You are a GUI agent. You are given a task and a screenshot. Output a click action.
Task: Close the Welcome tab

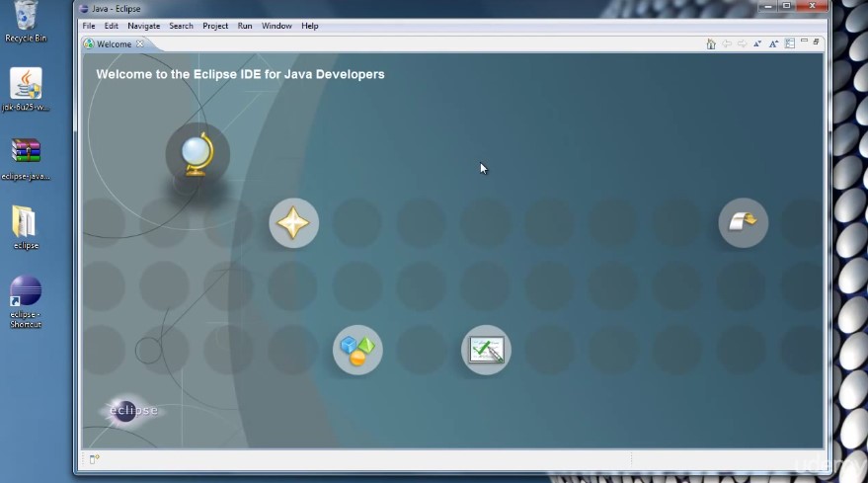140,43
